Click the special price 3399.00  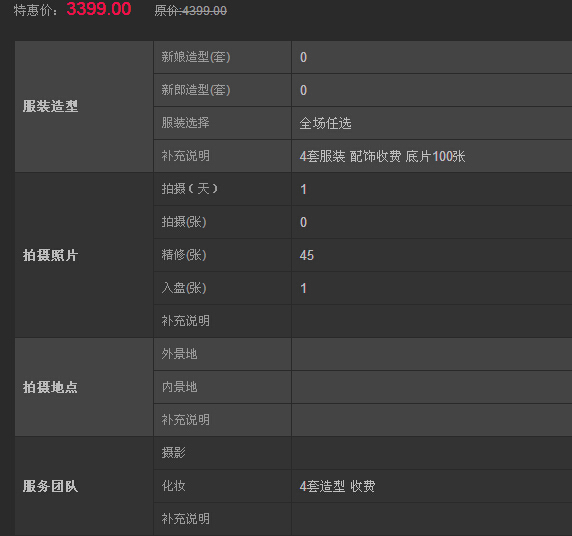[98, 9]
